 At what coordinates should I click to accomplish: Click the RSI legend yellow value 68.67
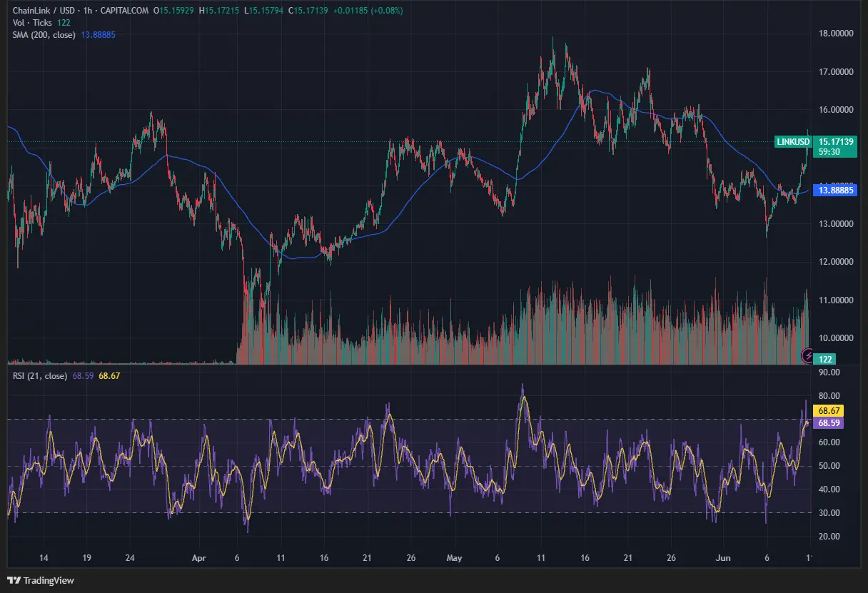(x=108, y=375)
